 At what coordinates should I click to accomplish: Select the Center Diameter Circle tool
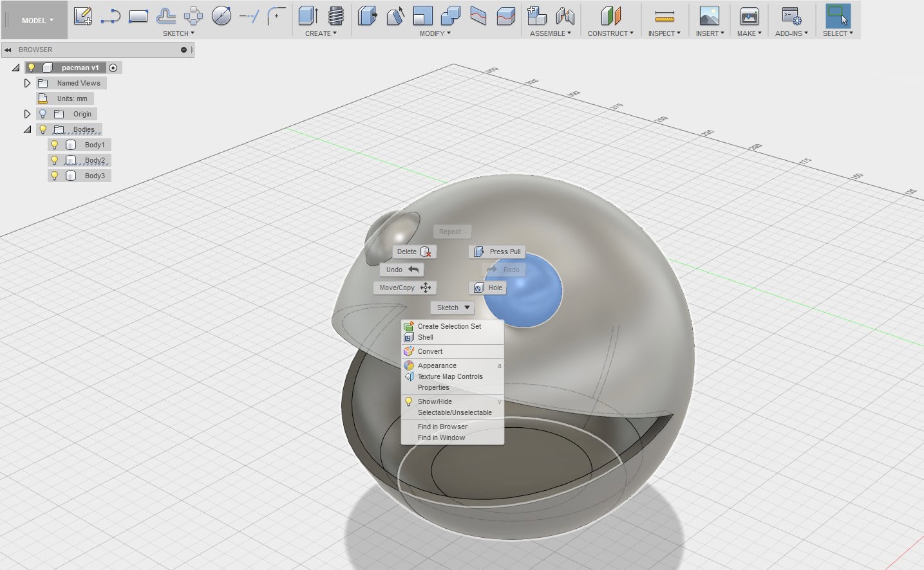click(x=222, y=16)
